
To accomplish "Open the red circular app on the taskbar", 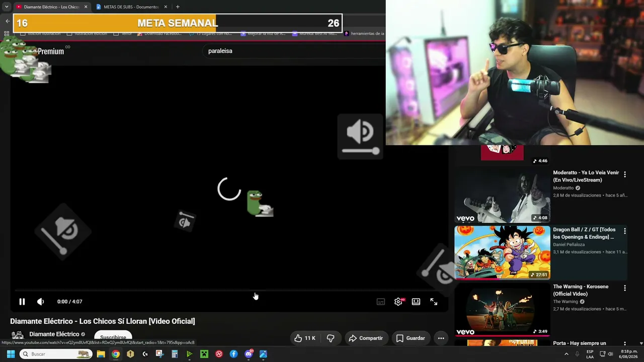I will (x=219, y=354).
